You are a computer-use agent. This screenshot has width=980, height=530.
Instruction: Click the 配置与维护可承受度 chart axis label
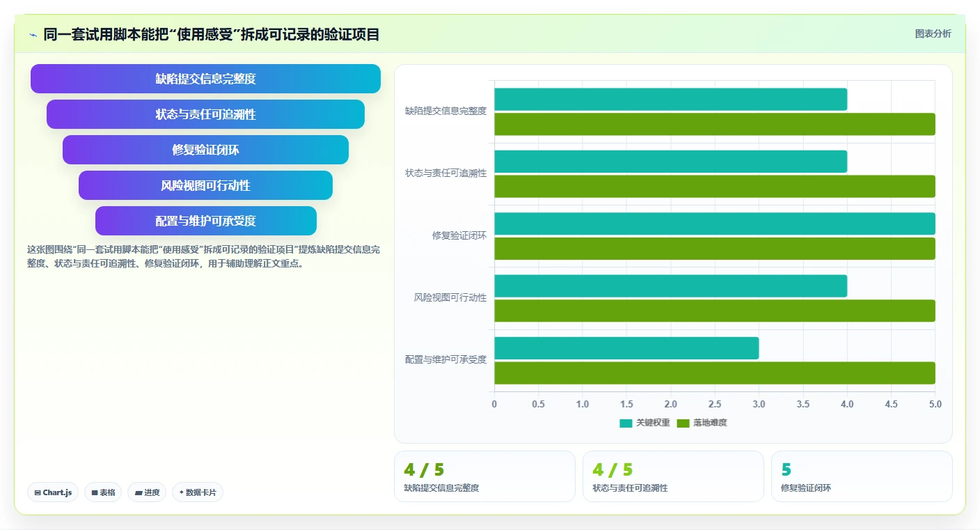click(445, 359)
